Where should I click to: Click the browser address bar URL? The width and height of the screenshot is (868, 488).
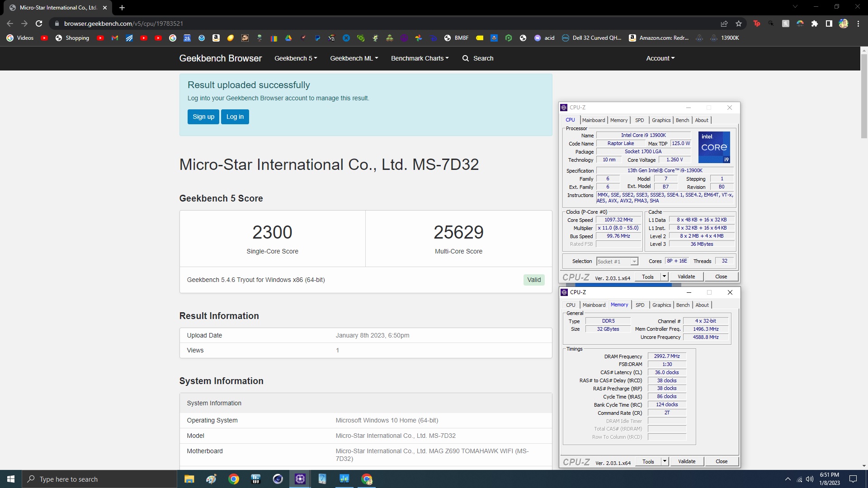[123, 23]
